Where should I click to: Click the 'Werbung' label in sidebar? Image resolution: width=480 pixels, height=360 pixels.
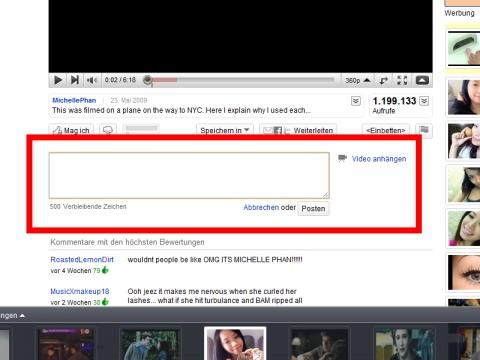pos(459,13)
